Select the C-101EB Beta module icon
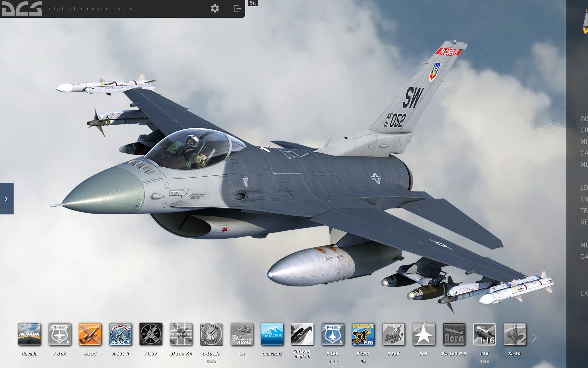588x368 pixels. 211,334
